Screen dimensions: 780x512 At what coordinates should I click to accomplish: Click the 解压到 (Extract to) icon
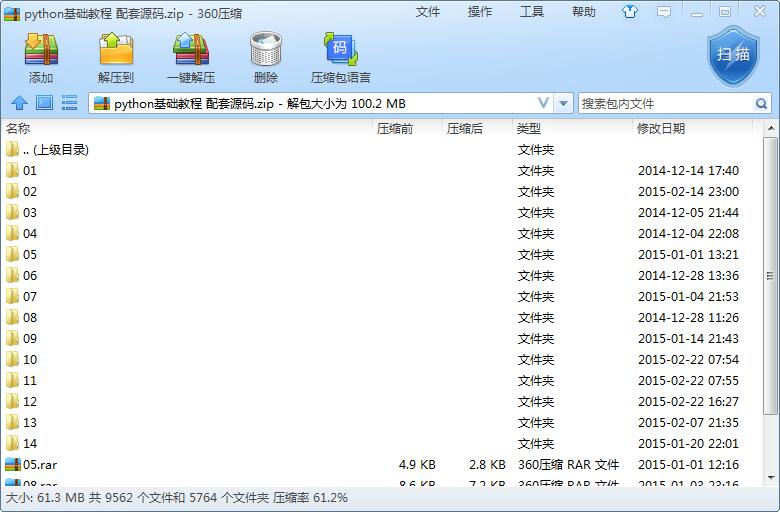point(116,49)
